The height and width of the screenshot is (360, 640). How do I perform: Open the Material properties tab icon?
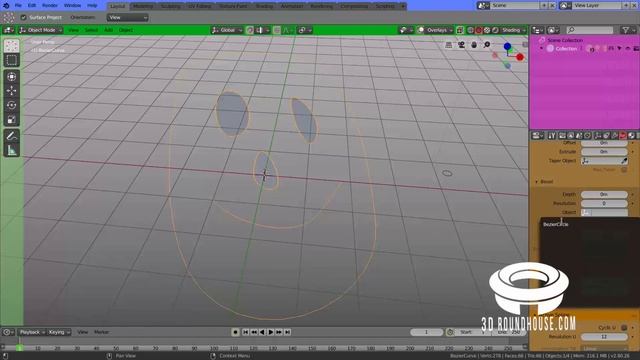[x=631, y=136]
